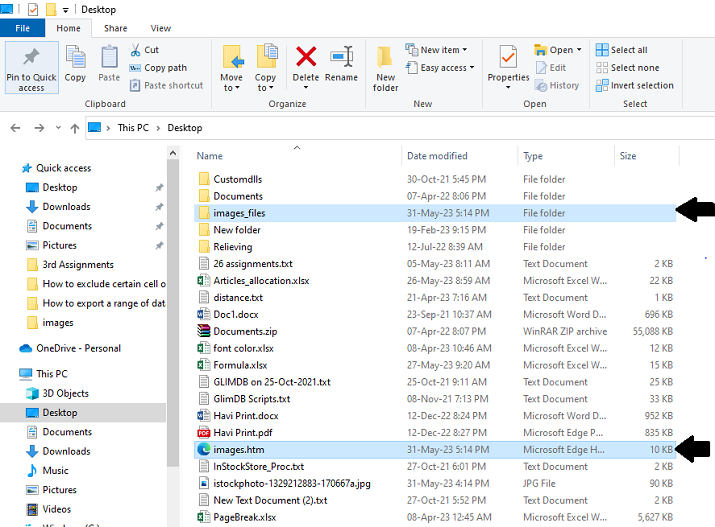Select the Havi Print.pdf file icon
This screenshot has width=715, height=527.
pos(203,433)
